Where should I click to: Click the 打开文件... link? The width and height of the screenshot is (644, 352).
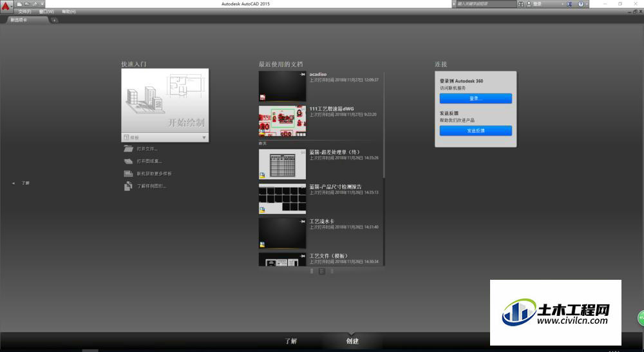(x=147, y=149)
